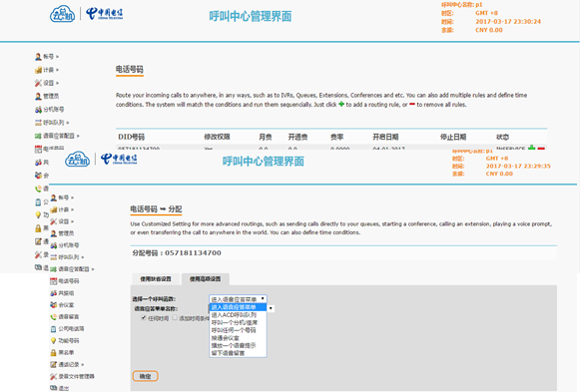Image resolution: width=580 pixels, height=392 pixels.
Task: Click the 管理员 icon in the lower sidebar
Action: [54, 233]
